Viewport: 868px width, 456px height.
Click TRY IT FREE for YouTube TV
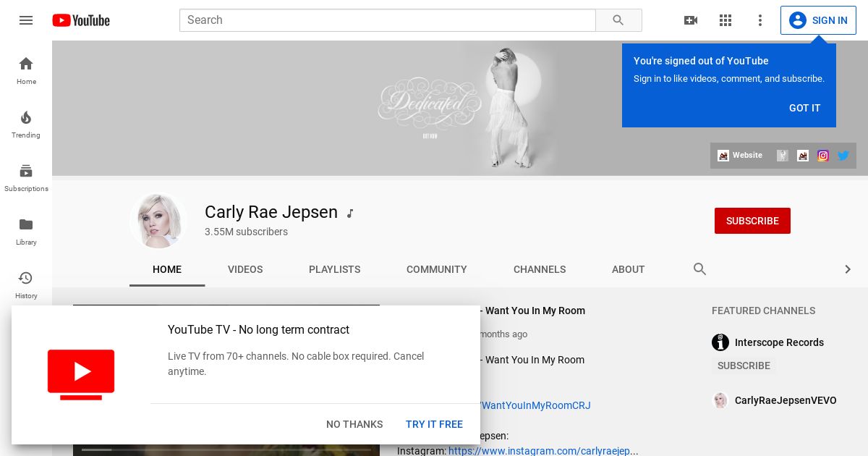click(434, 424)
